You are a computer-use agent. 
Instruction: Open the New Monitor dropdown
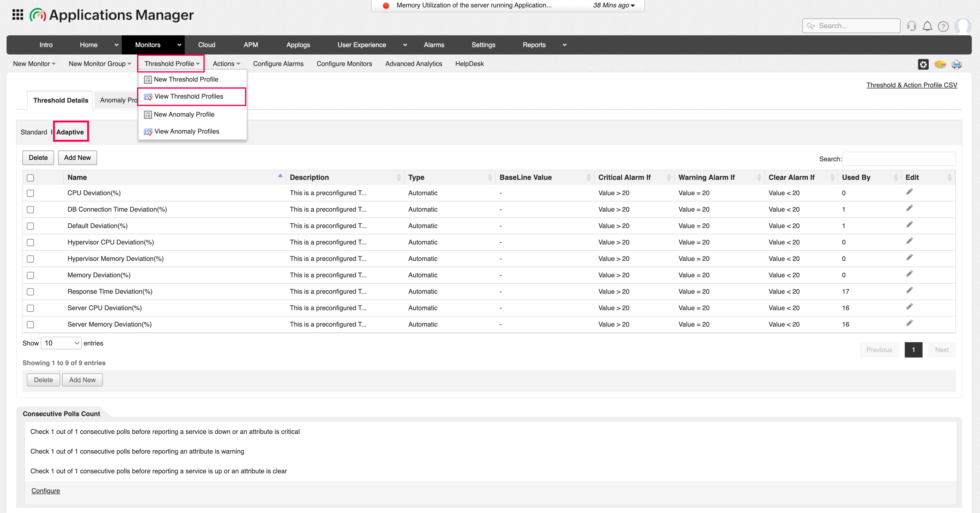(x=34, y=64)
